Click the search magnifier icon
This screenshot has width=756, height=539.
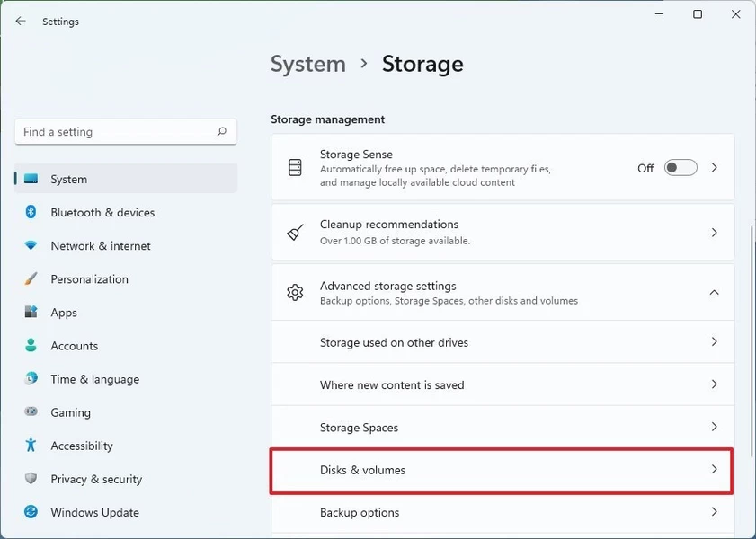coord(222,132)
